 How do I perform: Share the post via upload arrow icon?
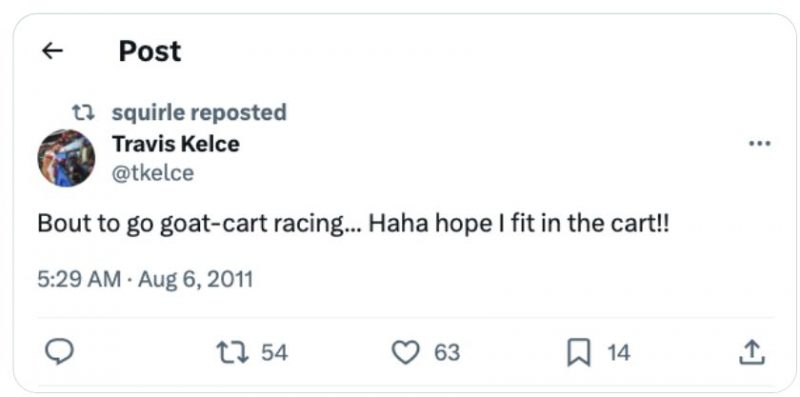pos(752,353)
